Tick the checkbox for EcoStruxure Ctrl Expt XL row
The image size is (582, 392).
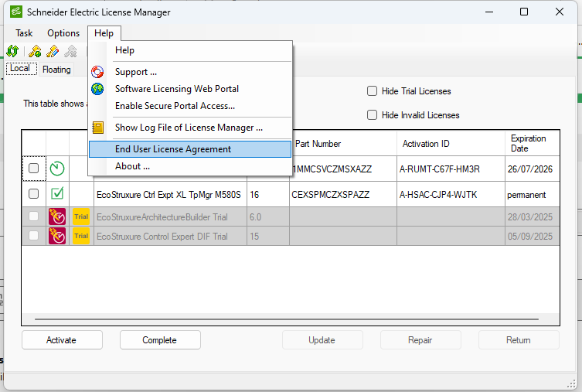click(x=34, y=194)
